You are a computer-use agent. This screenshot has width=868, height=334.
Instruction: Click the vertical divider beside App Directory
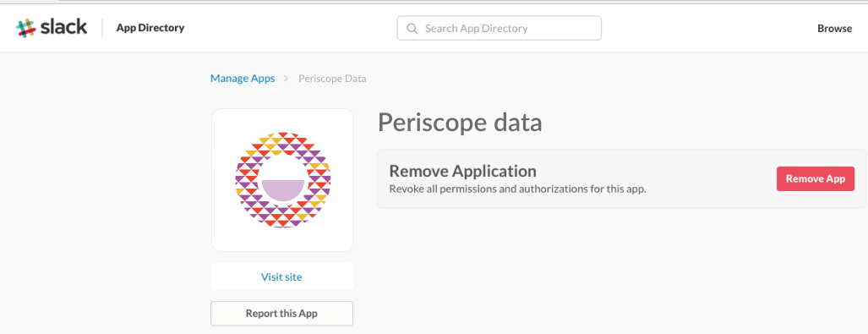102,28
